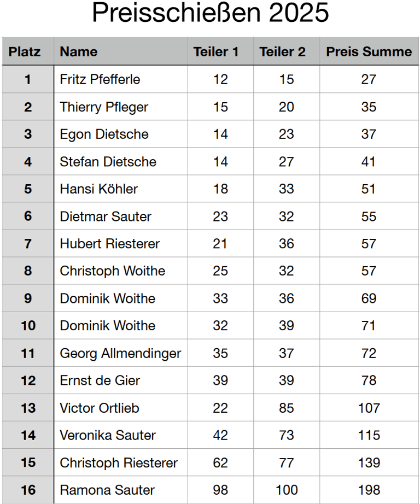
Task: Select the Preis Summe column header
Action: tap(369, 52)
